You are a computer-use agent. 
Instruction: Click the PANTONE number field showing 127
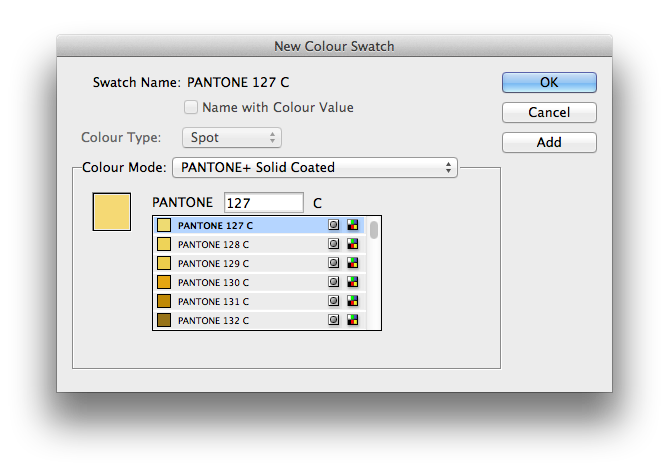pos(264,203)
